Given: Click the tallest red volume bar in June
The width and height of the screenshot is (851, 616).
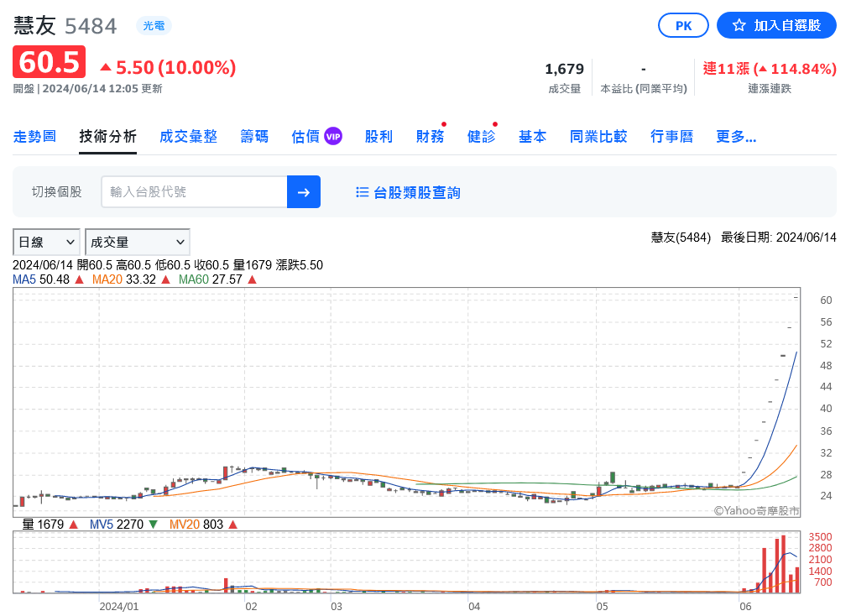Looking at the screenshot, I should pos(783,564).
